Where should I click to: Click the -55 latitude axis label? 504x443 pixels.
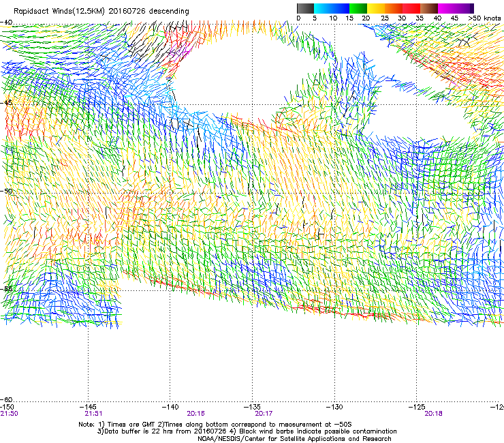6,288
